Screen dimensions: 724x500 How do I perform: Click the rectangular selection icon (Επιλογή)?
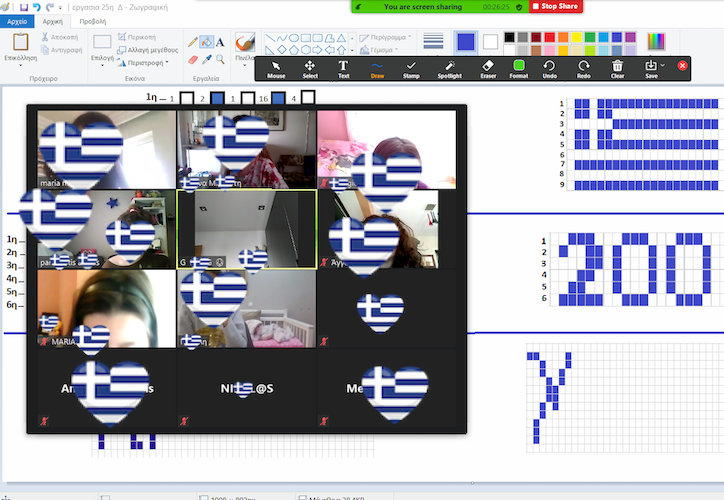(x=102, y=42)
